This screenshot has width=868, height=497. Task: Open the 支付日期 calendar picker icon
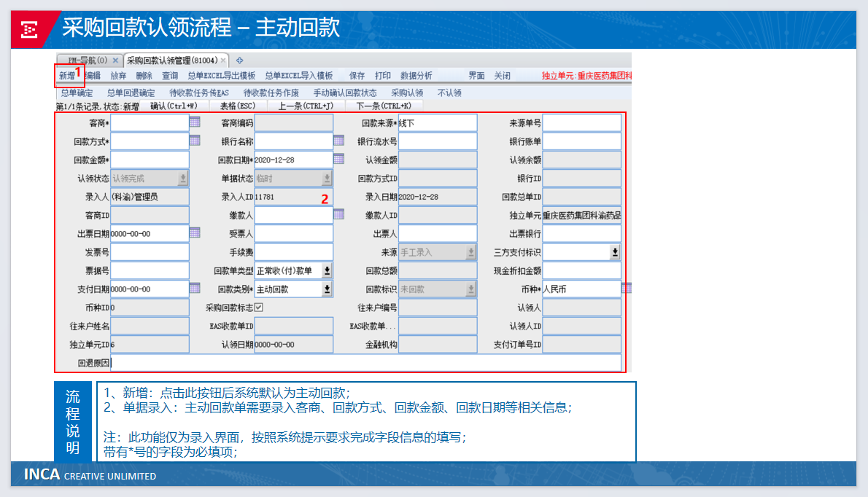(195, 288)
